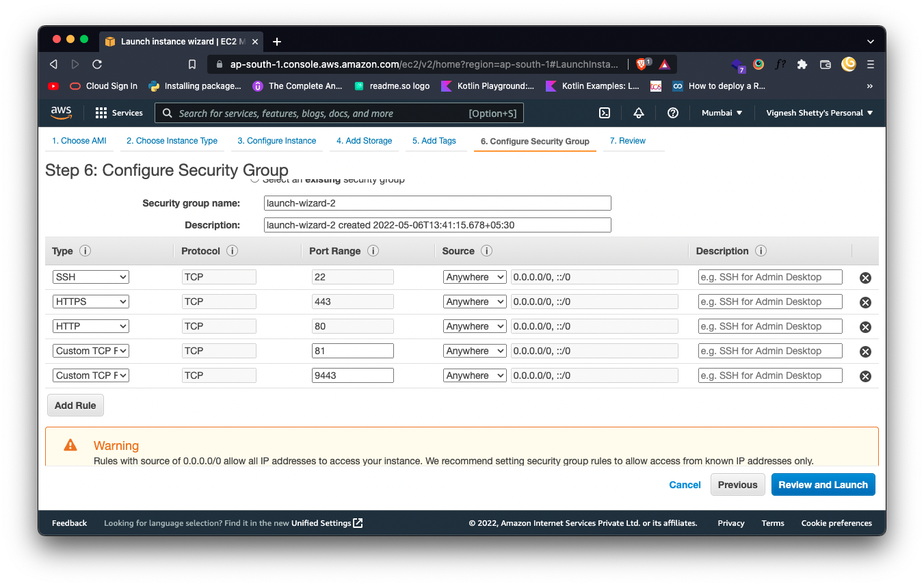Open Type dropdown for port 81 rule
Screen dimensions: 924x586
(91, 351)
